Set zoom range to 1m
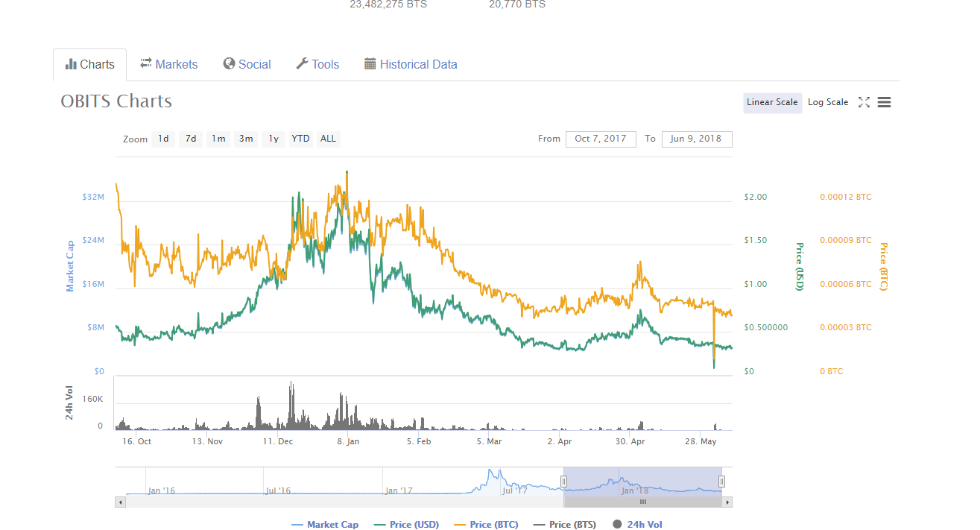The height and width of the screenshot is (530, 980). pyautogui.click(x=218, y=139)
